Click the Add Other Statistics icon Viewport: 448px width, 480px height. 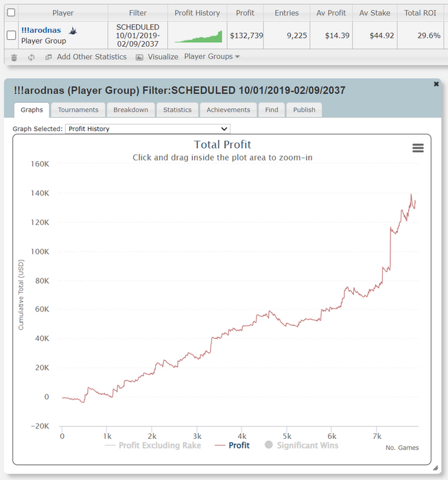point(49,57)
